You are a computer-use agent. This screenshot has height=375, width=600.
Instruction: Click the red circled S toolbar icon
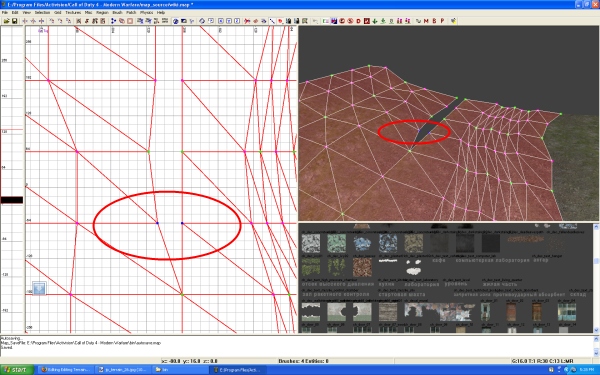click(x=350, y=21)
